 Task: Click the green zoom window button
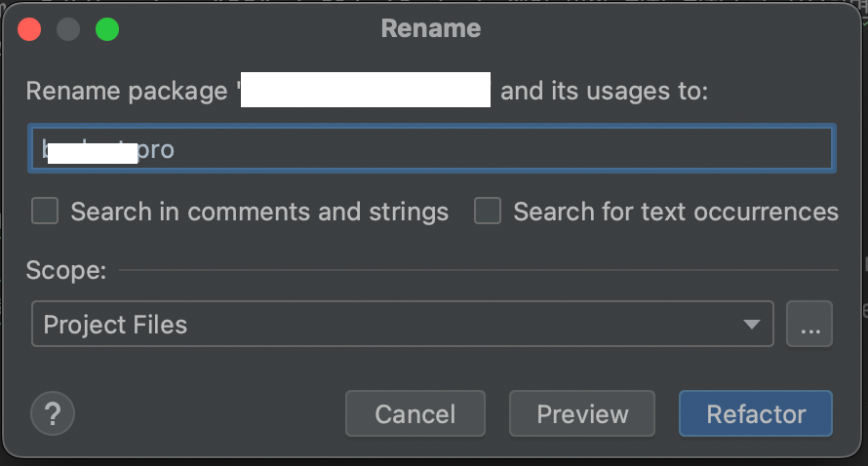[x=107, y=29]
